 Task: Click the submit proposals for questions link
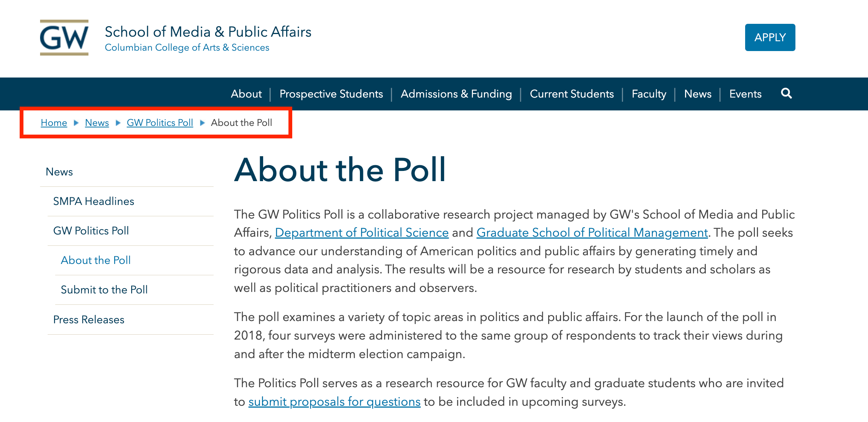tap(334, 402)
